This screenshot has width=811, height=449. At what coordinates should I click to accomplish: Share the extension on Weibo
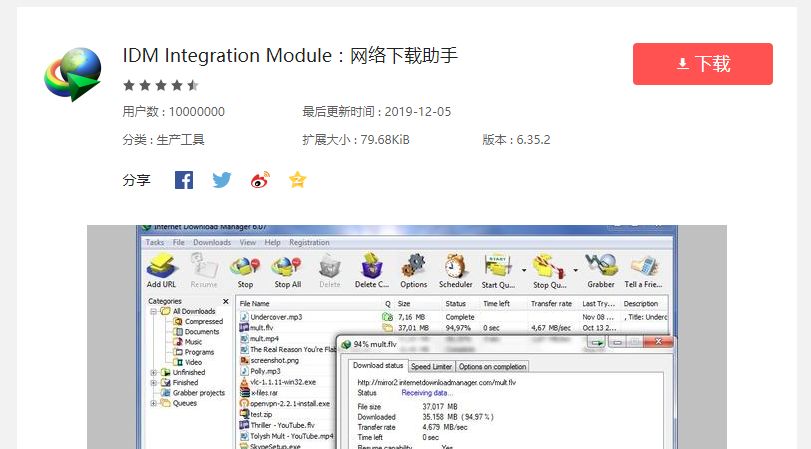tap(260, 180)
